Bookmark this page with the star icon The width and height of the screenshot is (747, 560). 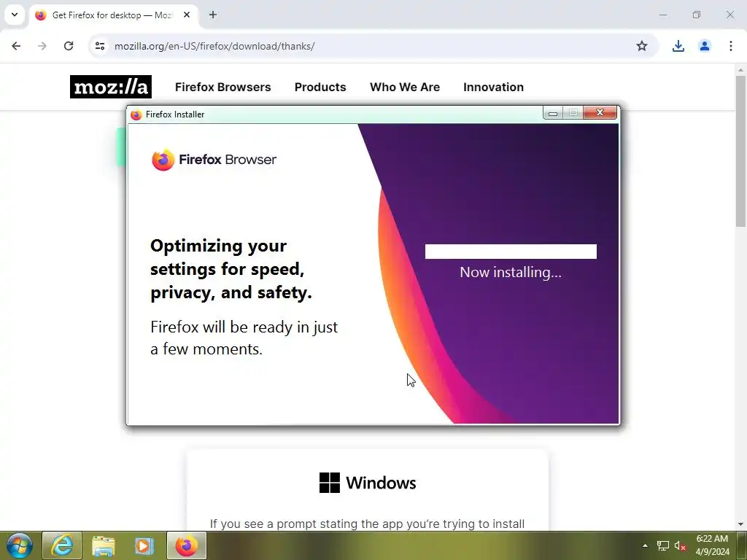pos(642,46)
